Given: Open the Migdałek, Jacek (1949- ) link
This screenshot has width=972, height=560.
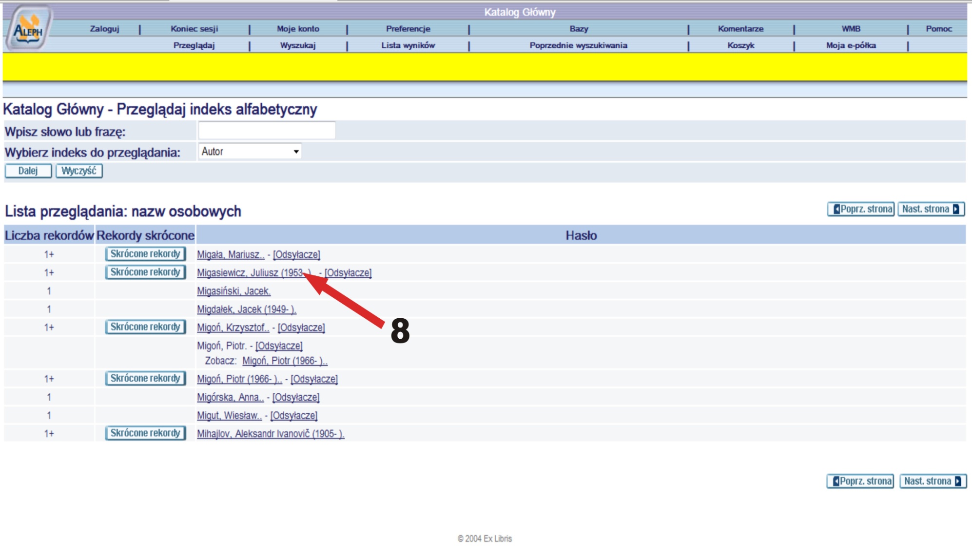Looking at the screenshot, I should (247, 309).
